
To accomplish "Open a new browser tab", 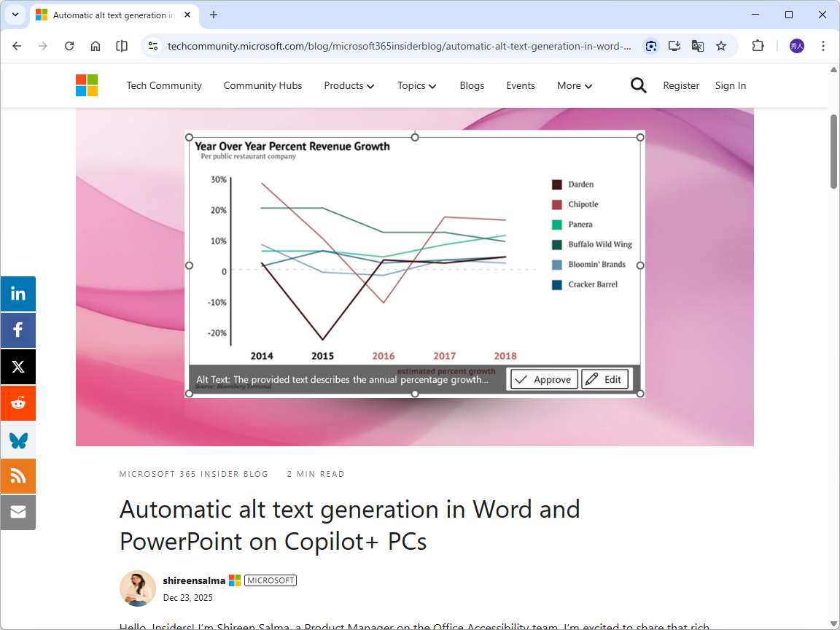I will pos(213,15).
